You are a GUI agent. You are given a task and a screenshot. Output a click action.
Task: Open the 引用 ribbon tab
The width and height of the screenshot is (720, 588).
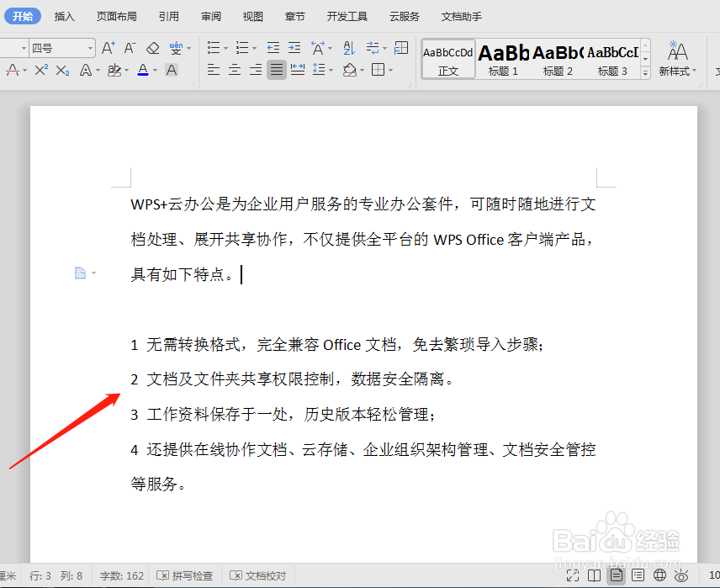(169, 17)
